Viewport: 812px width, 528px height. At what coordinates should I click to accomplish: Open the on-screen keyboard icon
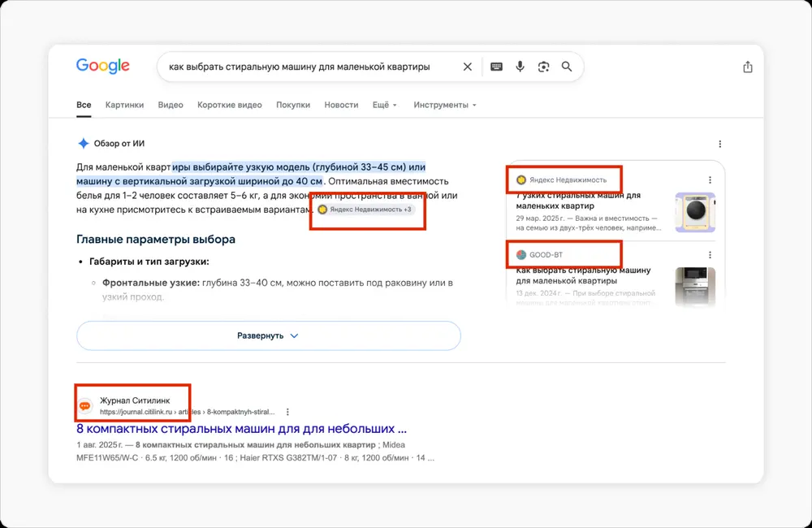[496, 67]
